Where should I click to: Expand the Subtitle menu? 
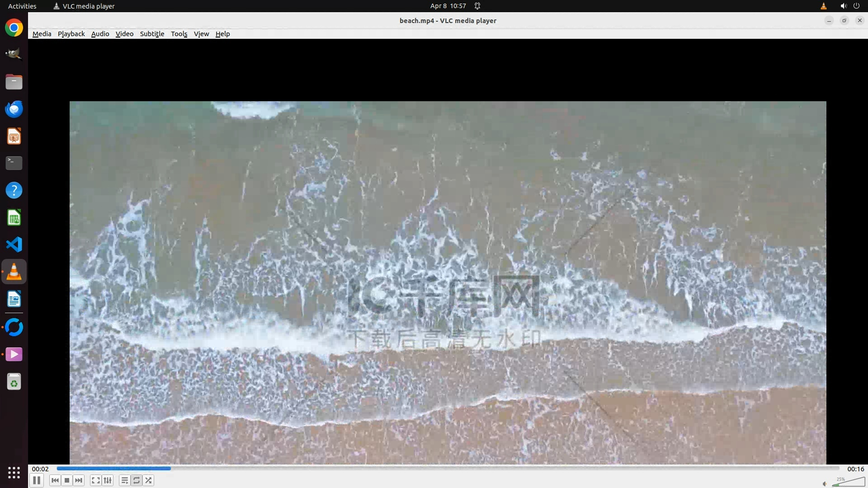point(152,34)
